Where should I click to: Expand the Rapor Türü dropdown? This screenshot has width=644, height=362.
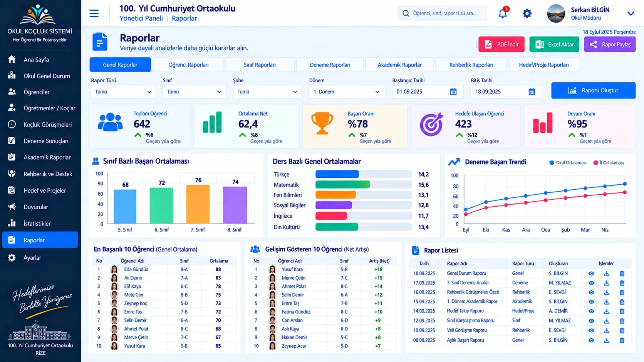(123, 92)
